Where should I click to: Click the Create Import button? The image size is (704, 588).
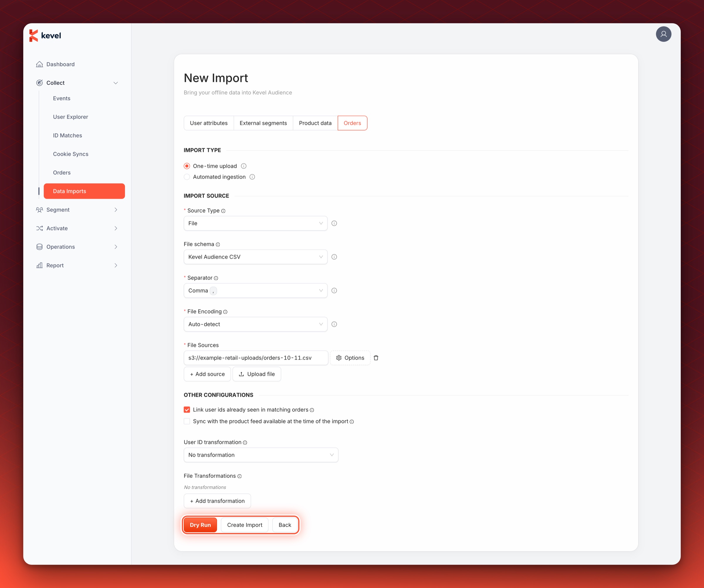[x=245, y=525]
